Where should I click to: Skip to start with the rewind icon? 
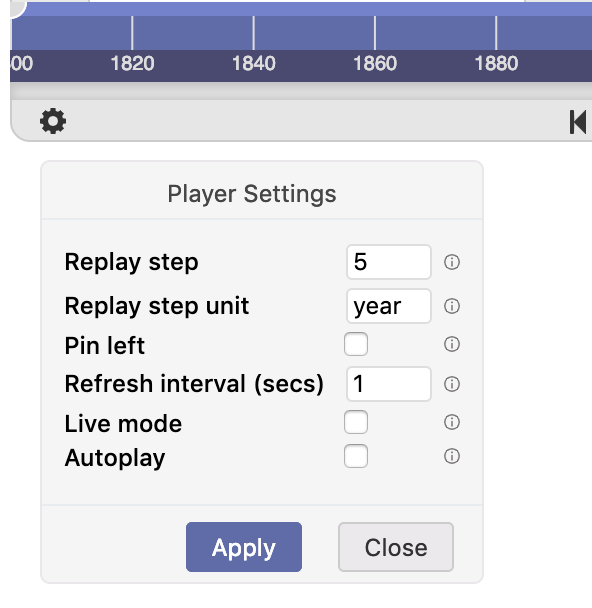(x=578, y=122)
